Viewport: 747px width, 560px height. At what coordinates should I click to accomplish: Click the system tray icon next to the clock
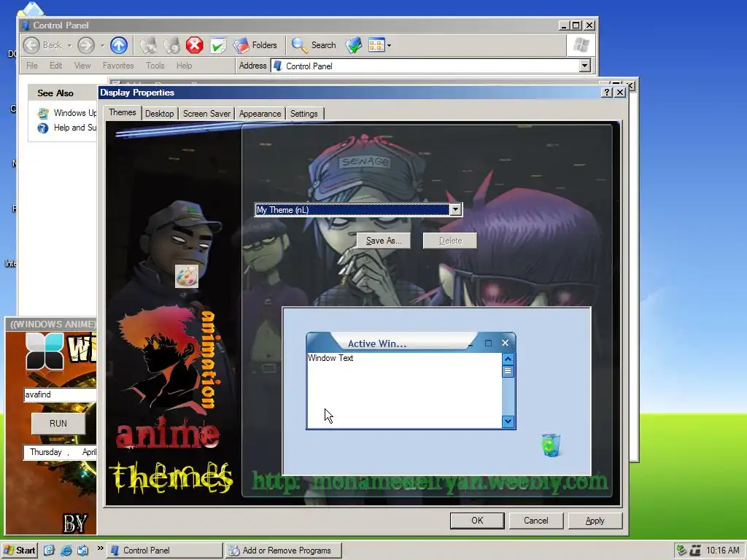695,551
